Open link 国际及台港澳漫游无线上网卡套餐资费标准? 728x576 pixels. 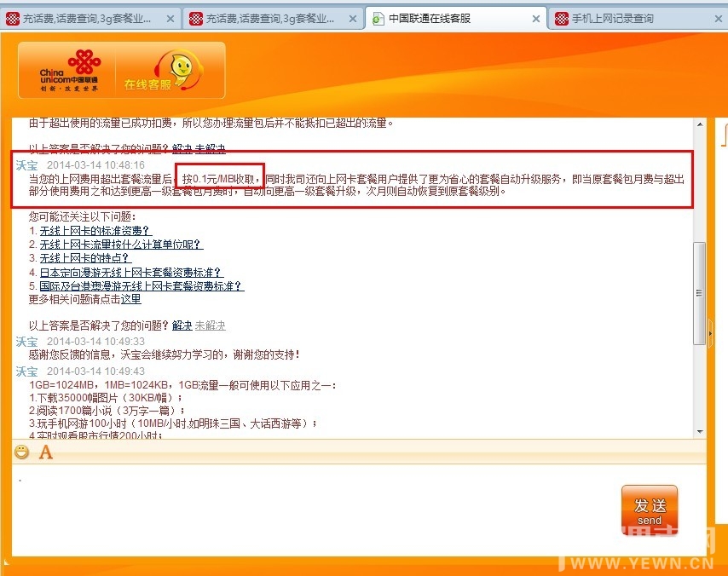click(x=142, y=286)
